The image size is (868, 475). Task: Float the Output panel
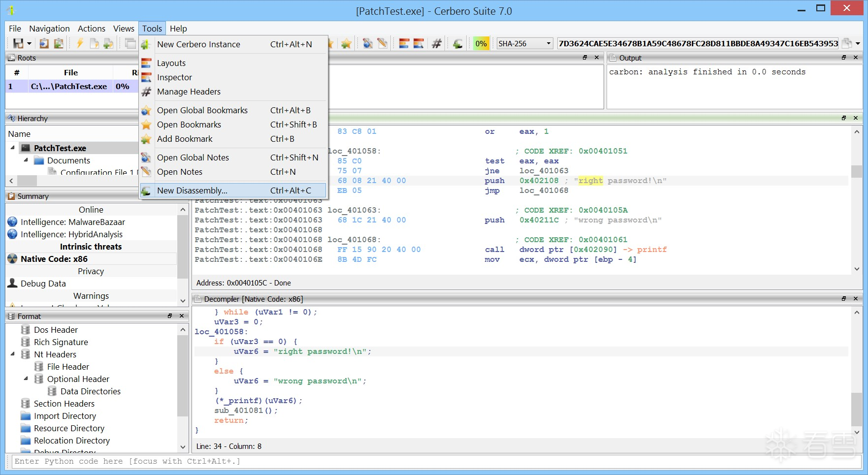[844, 58]
